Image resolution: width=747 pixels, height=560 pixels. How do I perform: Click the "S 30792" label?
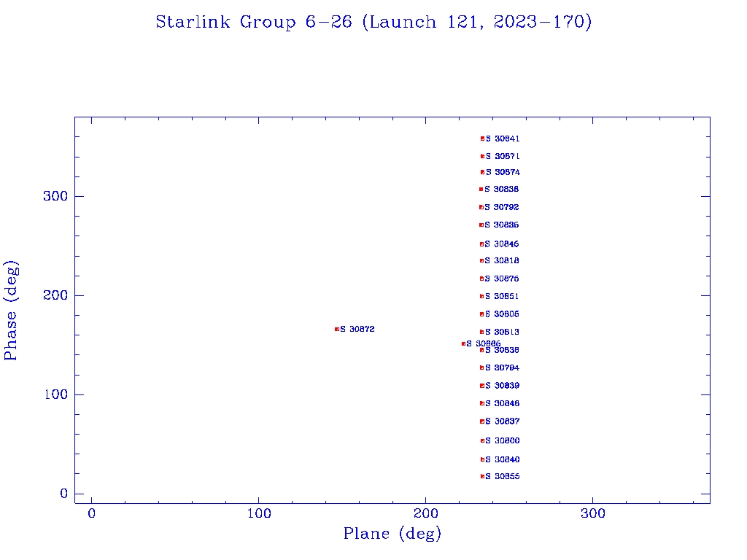click(502, 207)
